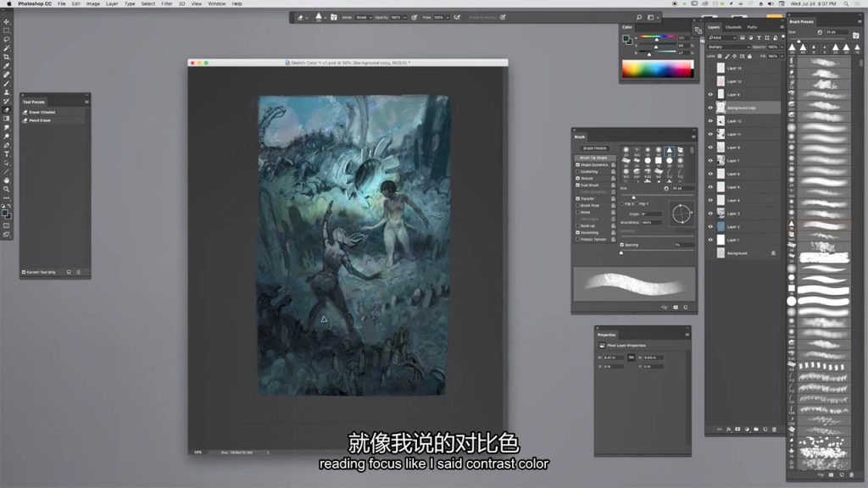Select the Clone Stamp tool

click(7, 92)
